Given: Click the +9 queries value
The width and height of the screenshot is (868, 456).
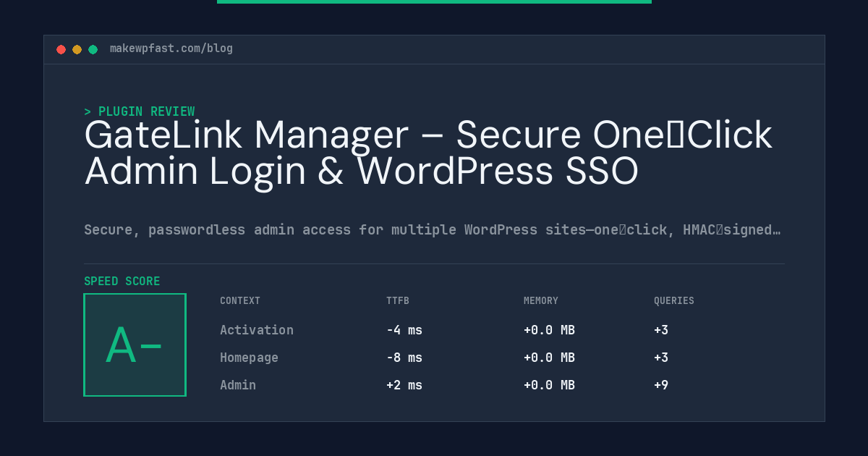Looking at the screenshot, I should (x=661, y=385).
